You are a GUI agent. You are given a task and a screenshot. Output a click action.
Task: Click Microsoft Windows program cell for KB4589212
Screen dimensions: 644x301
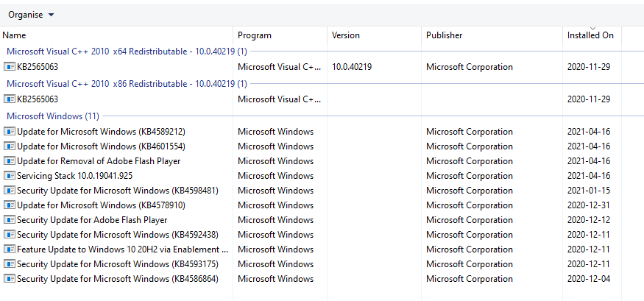click(x=275, y=132)
